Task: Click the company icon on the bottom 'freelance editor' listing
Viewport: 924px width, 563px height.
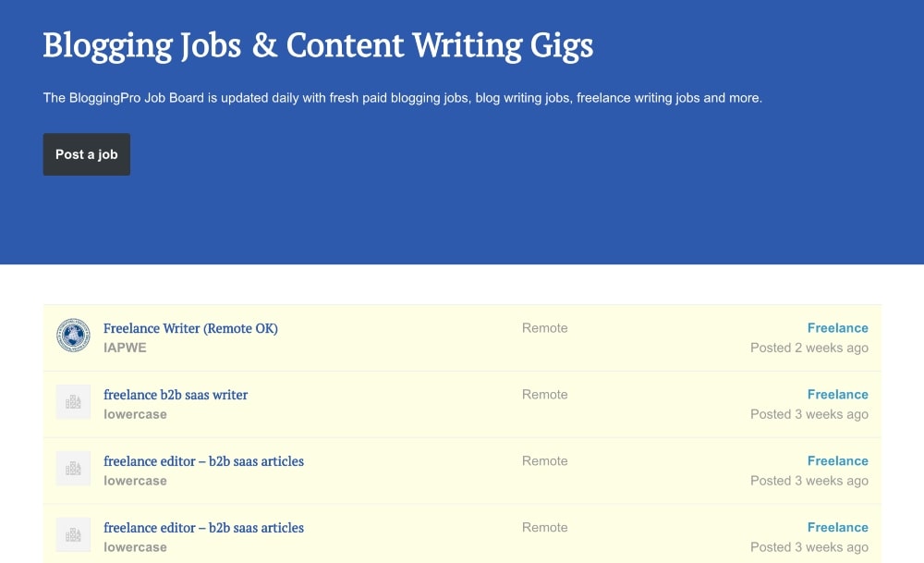Action: coord(73,535)
